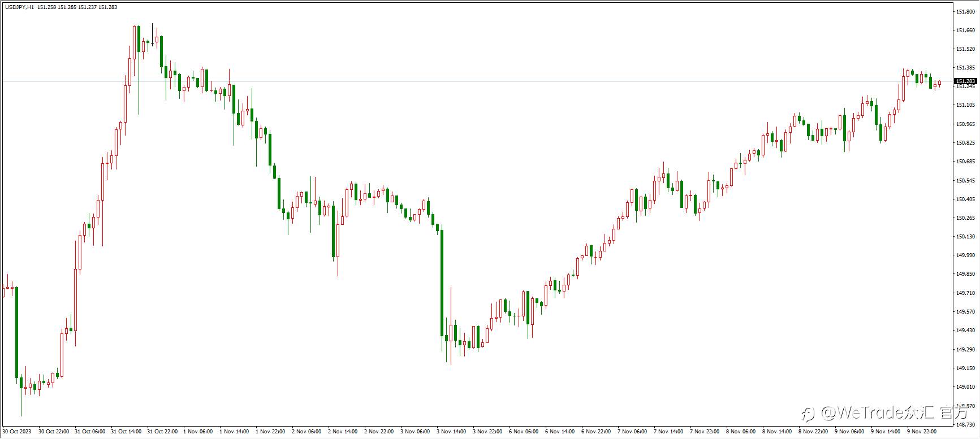Select the 30 Oct 22:00 time label

(x=53, y=432)
